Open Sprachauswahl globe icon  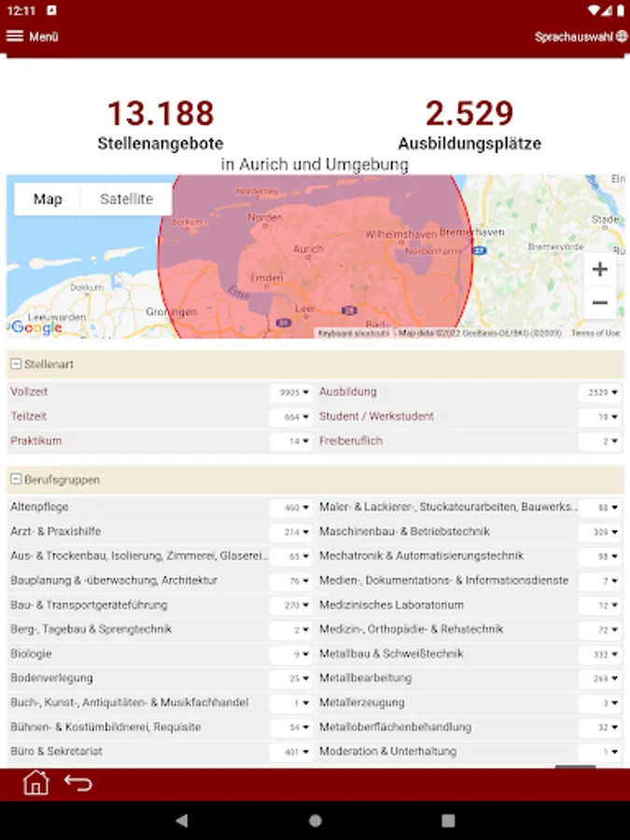tap(622, 35)
